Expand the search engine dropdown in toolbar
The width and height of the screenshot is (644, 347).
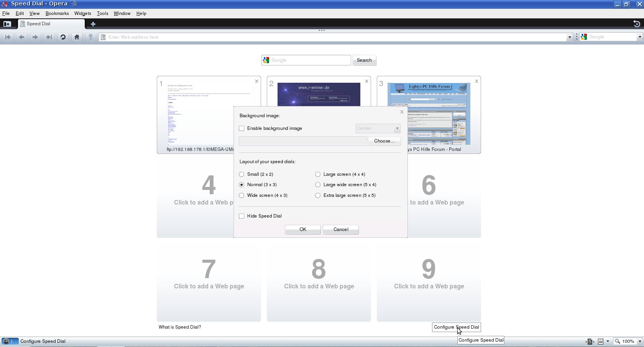[x=639, y=37]
